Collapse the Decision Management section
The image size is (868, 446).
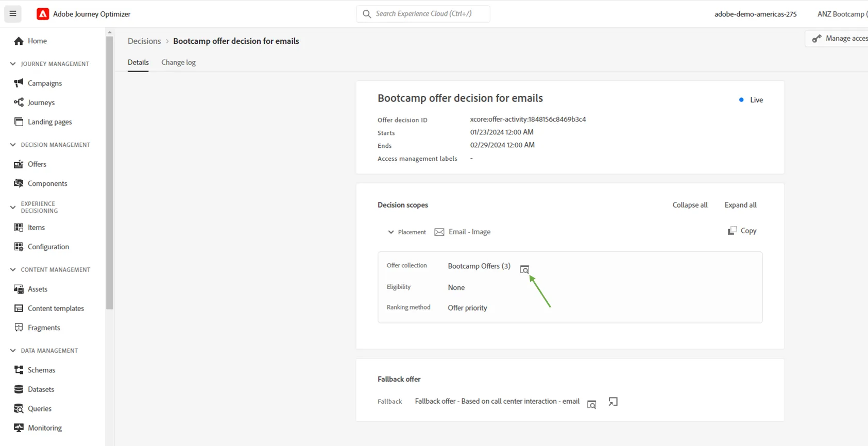(13, 145)
